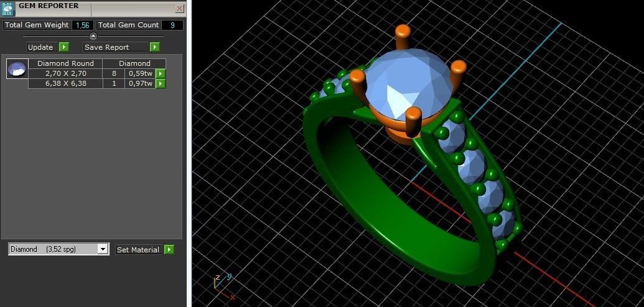Click the 'Diamond Round' header cell

(66, 63)
